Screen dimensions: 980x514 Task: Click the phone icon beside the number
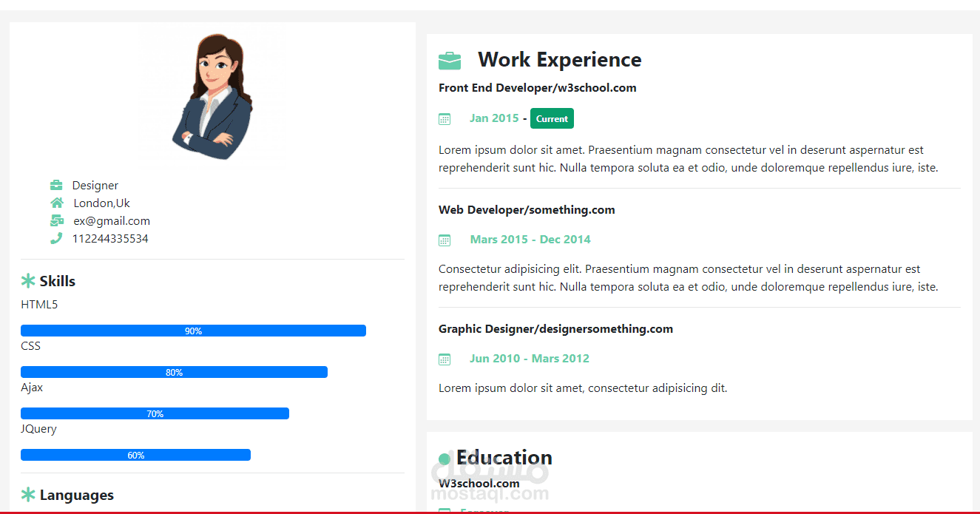(56, 238)
